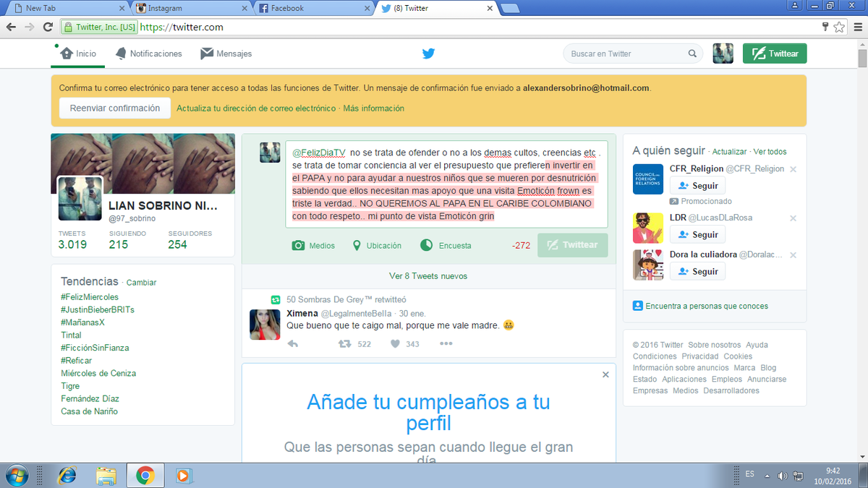The height and width of the screenshot is (488, 868).
Task: Follow Dora la culiadora with Seguir button
Action: pyautogui.click(x=697, y=271)
